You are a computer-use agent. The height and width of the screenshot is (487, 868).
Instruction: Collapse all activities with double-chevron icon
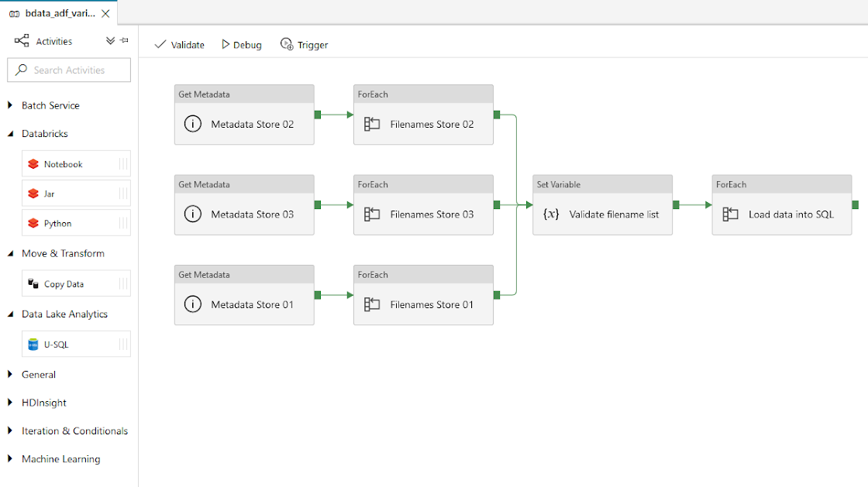[110, 41]
